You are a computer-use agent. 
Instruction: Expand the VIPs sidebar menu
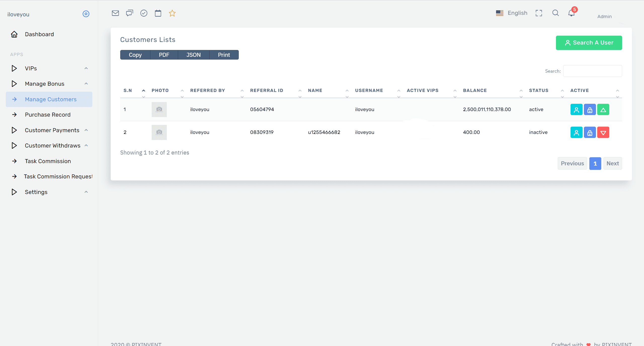coord(49,68)
